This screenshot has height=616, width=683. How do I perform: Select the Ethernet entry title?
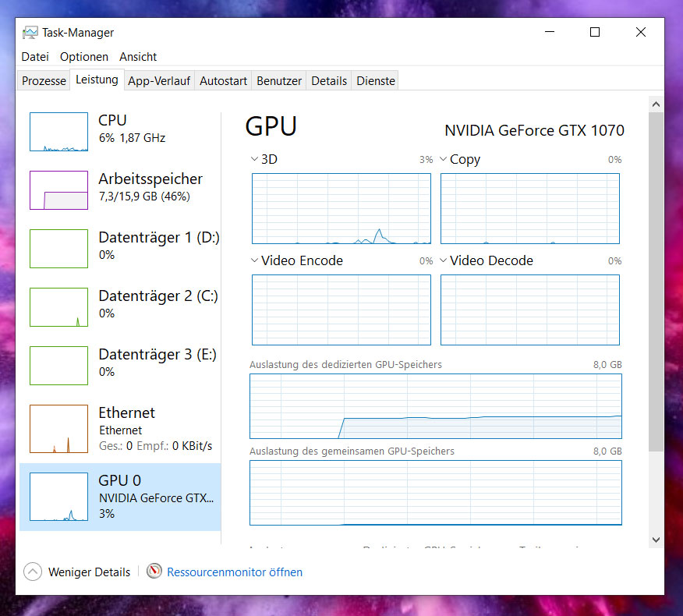(127, 412)
